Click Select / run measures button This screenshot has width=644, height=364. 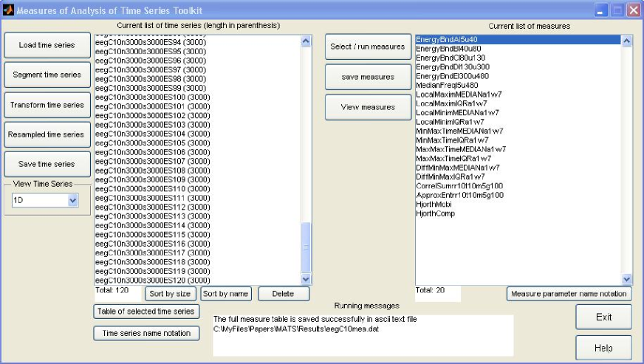(x=367, y=47)
